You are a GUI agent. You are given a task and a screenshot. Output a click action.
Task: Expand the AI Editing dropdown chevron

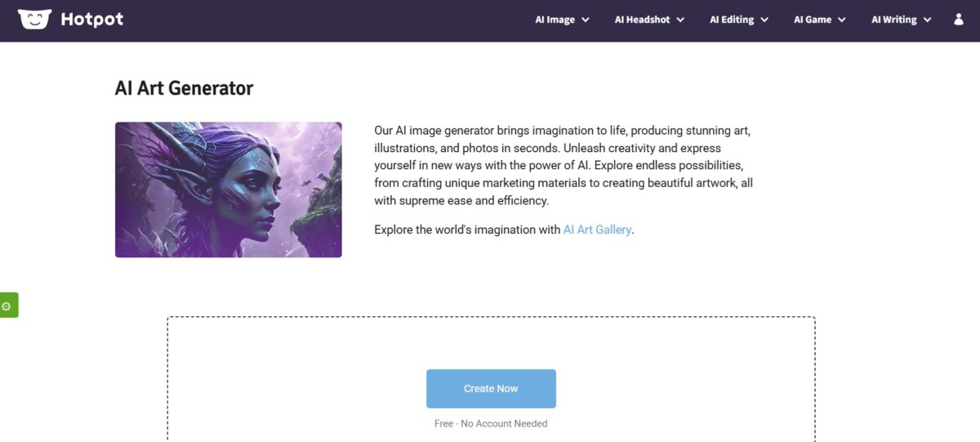[764, 20]
